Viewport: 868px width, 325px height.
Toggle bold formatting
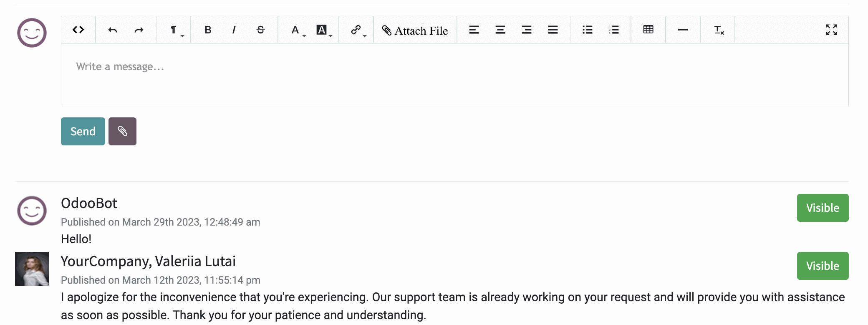[208, 30]
